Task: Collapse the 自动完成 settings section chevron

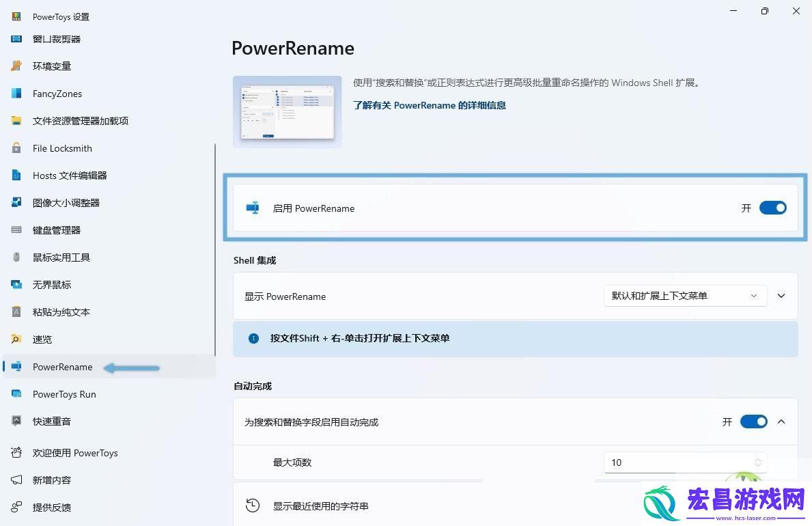Action: [x=781, y=421]
